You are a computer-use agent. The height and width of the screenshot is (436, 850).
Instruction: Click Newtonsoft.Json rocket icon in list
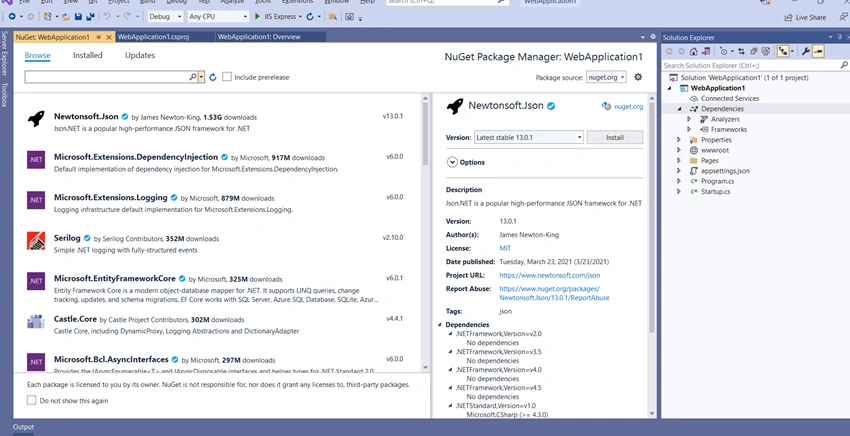tap(36, 118)
